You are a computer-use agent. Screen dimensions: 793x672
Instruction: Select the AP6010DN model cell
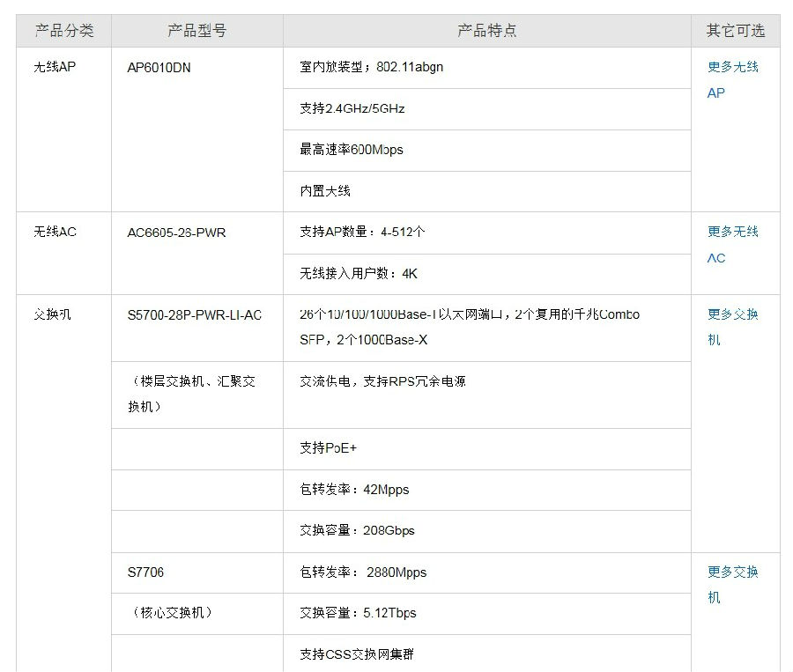click(x=159, y=68)
